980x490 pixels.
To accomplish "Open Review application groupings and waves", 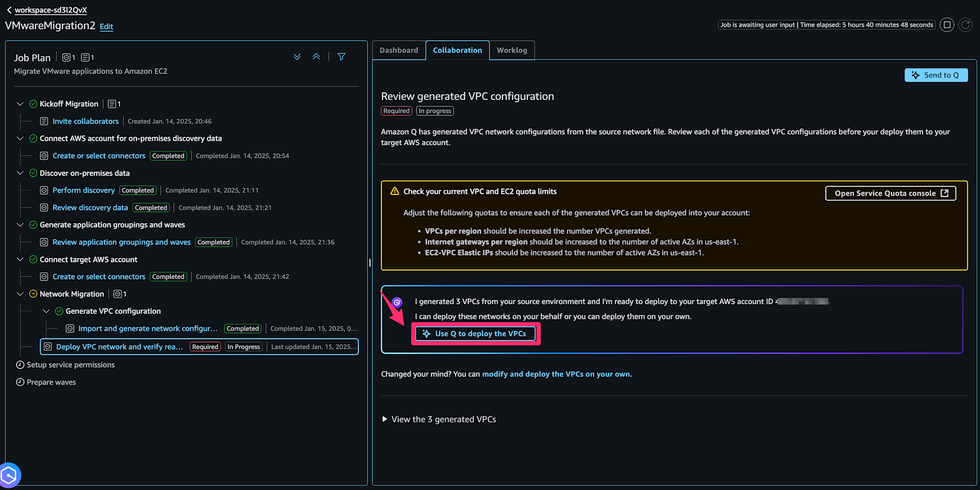I will pyautogui.click(x=122, y=242).
